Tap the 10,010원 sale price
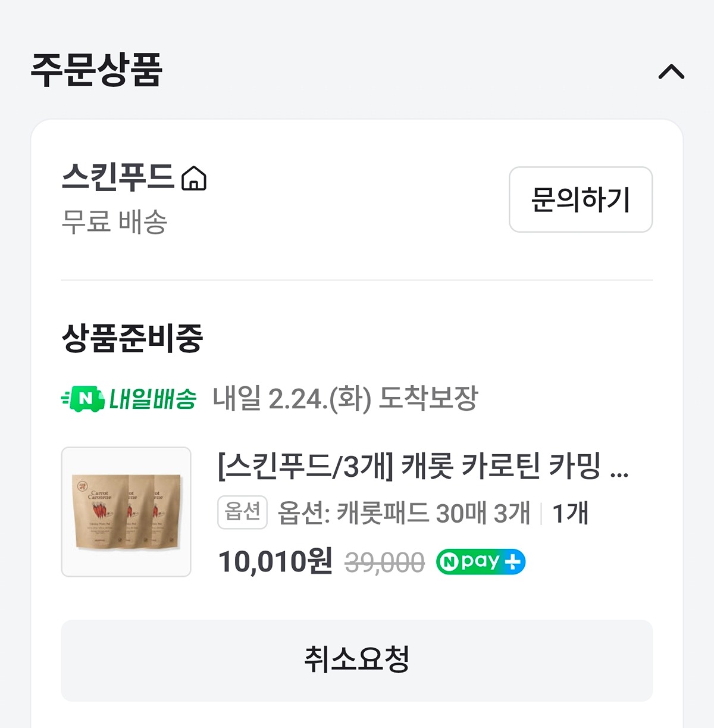This screenshot has height=728, width=714. pyautogui.click(x=275, y=561)
